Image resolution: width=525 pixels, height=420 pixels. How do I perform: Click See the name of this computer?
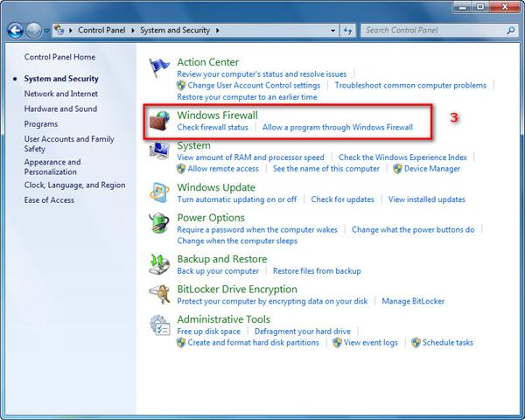tap(326, 169)
